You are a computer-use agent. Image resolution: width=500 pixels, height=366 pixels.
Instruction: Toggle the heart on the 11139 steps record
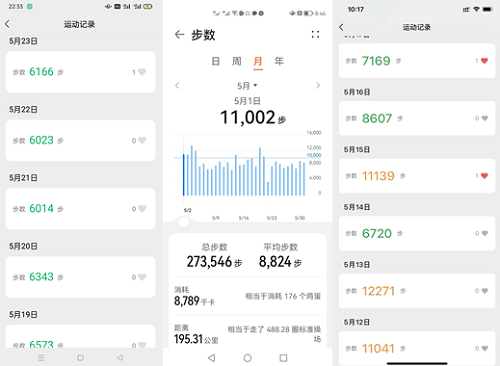tap(484, 176)
